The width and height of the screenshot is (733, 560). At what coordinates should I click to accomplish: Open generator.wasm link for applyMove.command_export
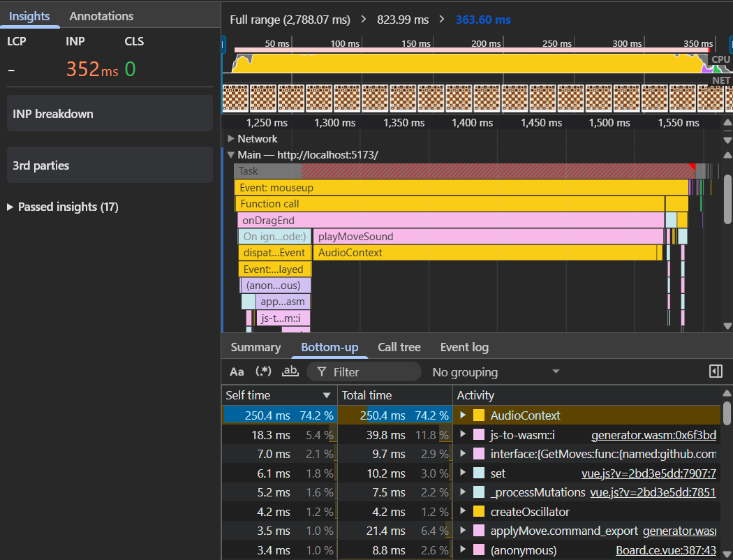coord(679,531)
